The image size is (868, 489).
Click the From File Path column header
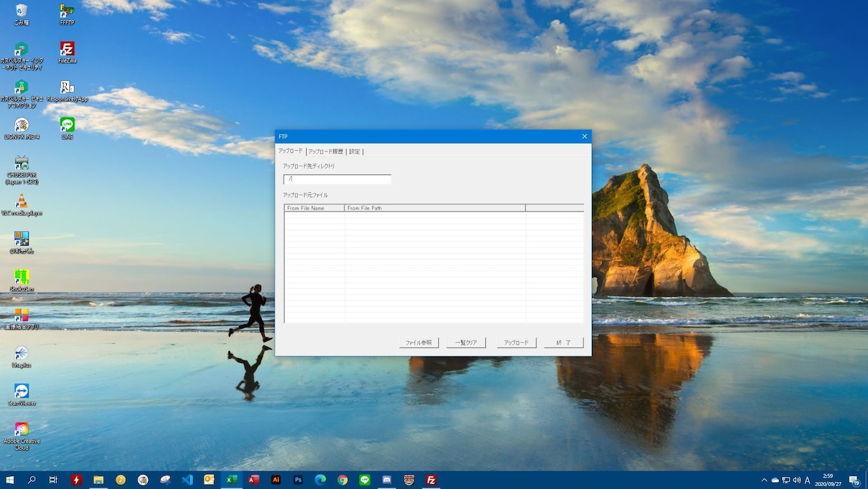tap(435, 209)
